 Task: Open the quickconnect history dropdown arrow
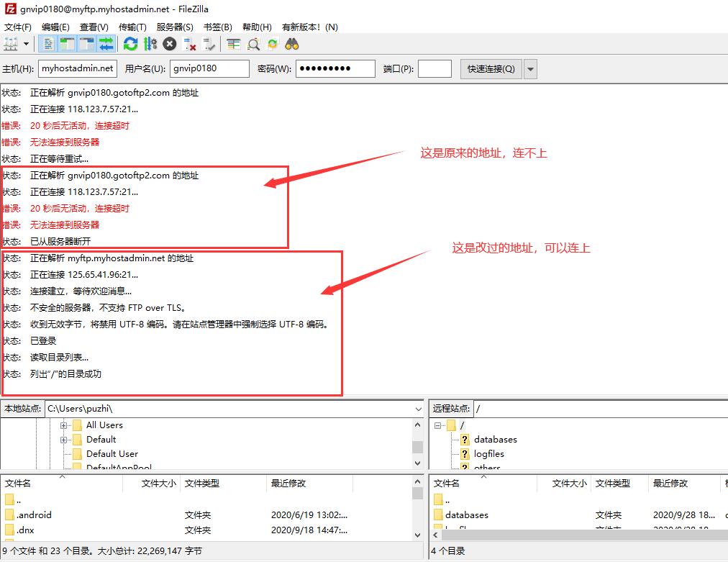[x=530, y=69]
